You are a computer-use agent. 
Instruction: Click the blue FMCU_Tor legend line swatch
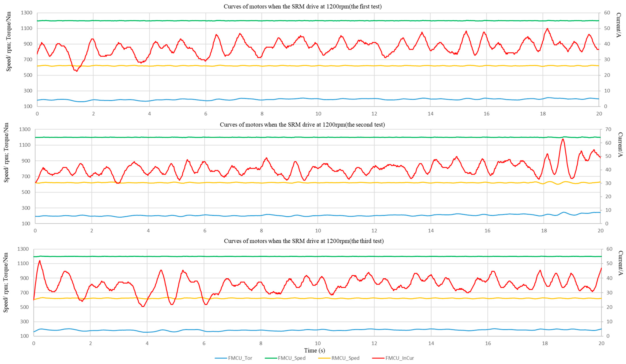(221, 358)
